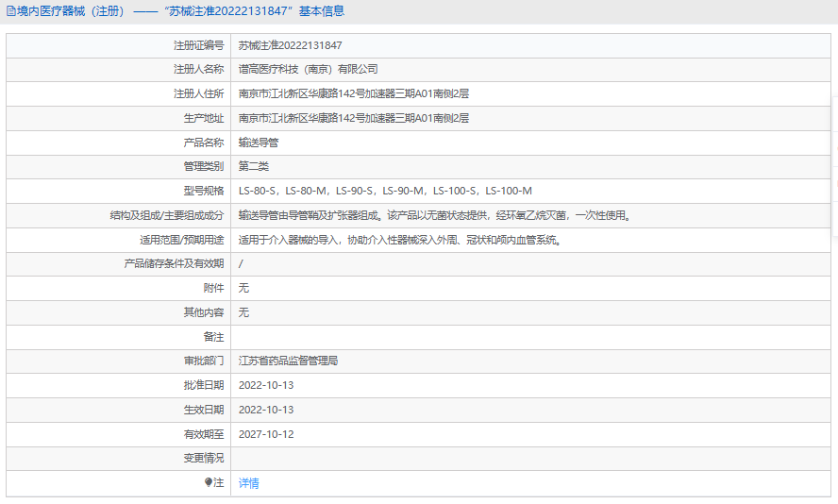
Task: Click the 结构及组成/主要组成成分 label
Action: 167,215
